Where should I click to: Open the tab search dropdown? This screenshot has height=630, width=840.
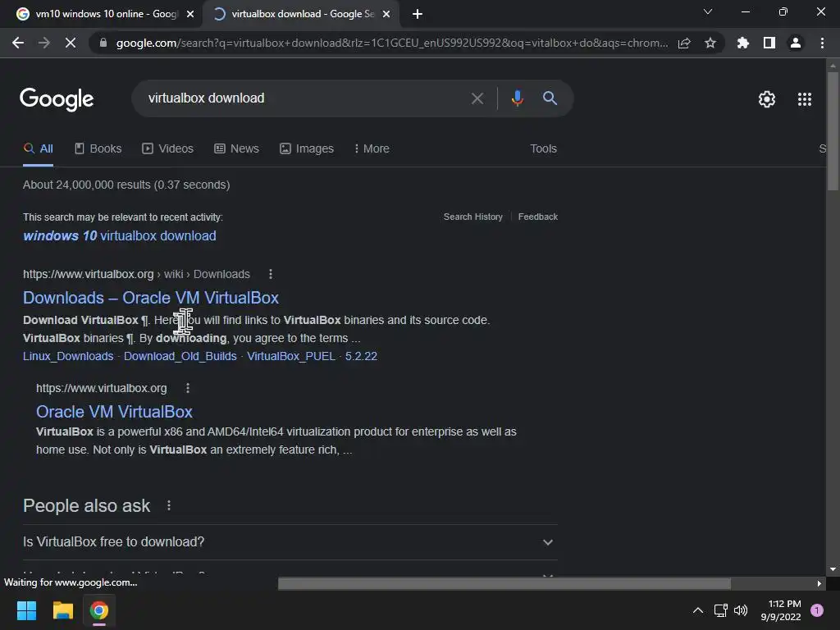pos(708,11)
